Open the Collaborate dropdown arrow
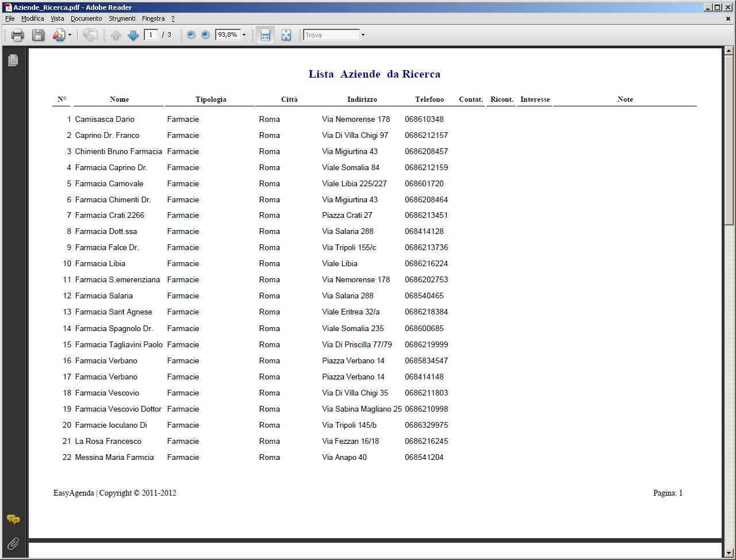 [x=70, y=35]
